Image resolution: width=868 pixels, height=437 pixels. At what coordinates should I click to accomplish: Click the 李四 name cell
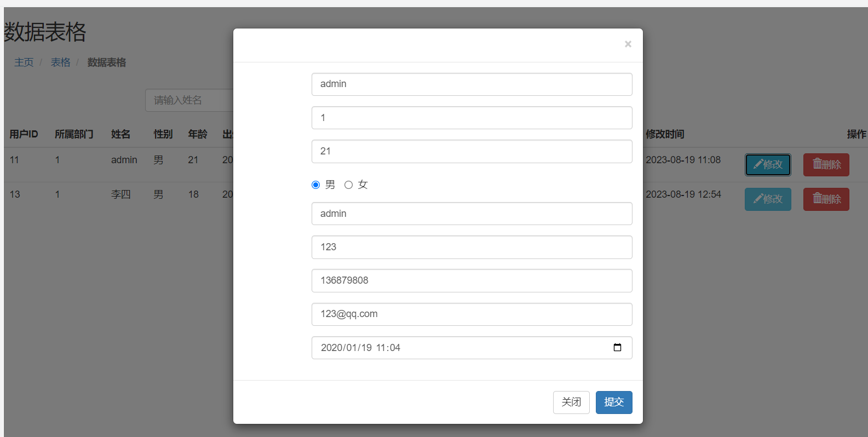(x=120, y=194)
